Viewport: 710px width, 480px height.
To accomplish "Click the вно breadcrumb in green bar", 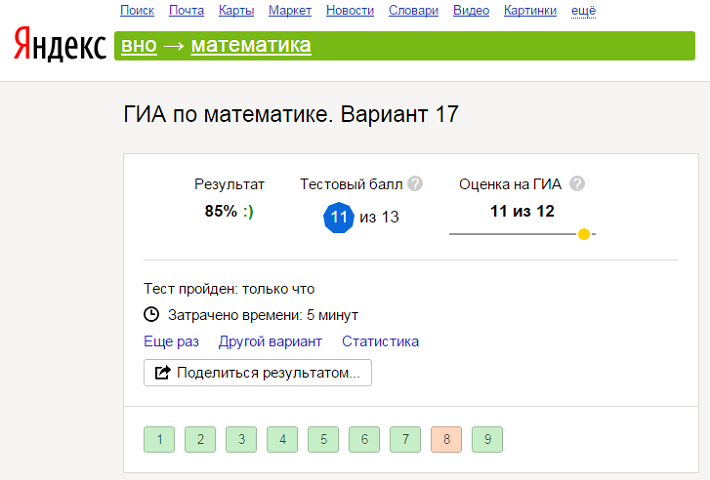I will [139, 46].
